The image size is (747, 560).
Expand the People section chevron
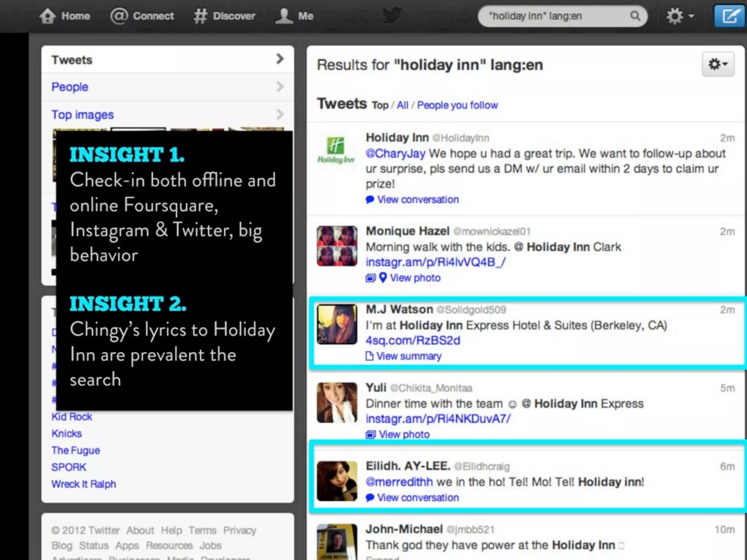coord(280,87)
